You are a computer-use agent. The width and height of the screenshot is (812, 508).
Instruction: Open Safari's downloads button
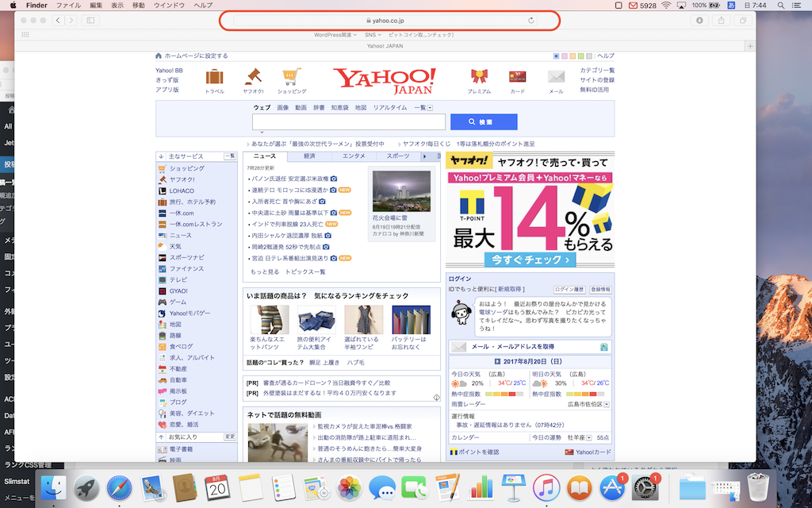tap(699, 20)
